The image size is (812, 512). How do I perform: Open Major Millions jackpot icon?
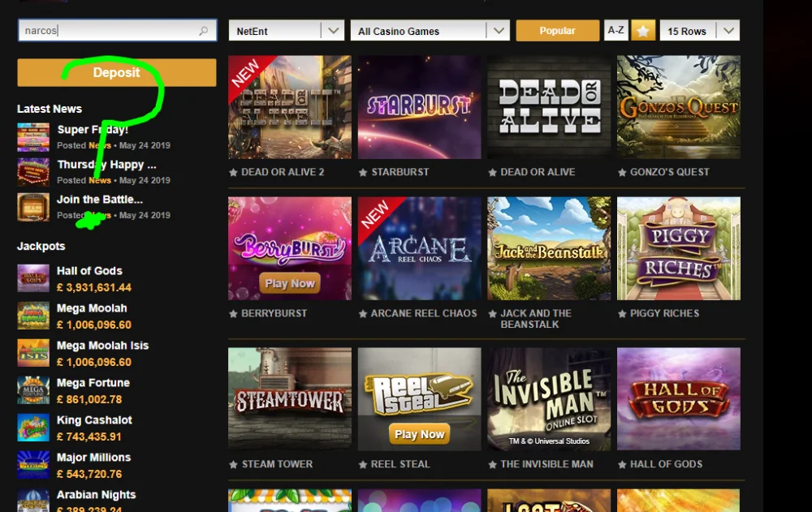(x=33, y=465)
